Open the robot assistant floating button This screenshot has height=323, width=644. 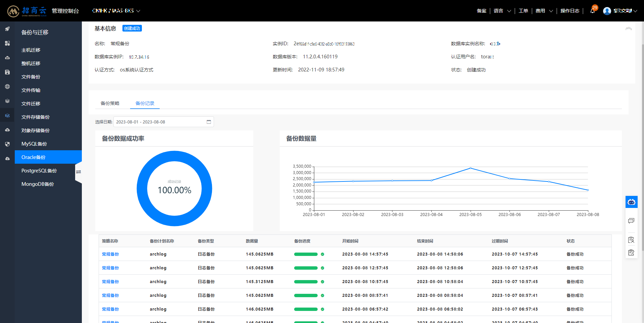[x=632, y=202]
